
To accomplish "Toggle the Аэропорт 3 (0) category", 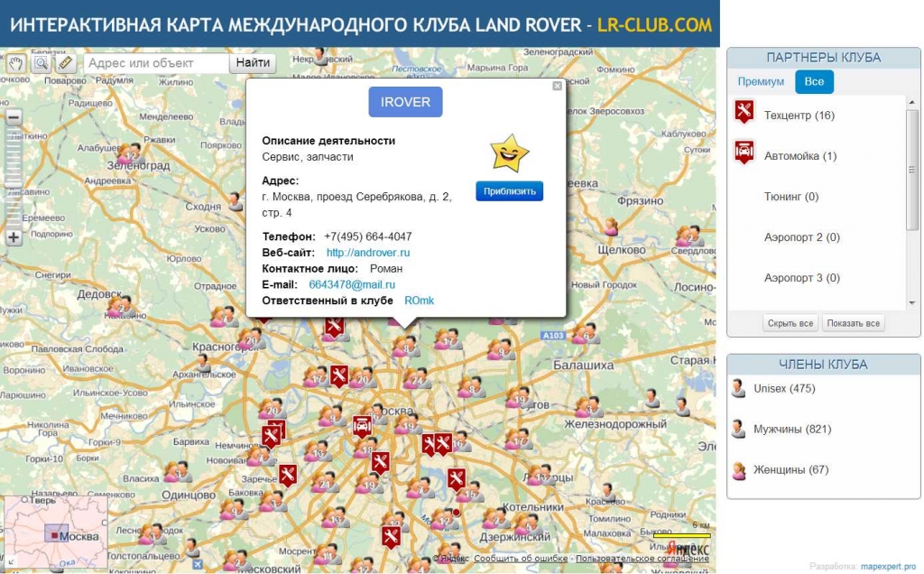I will [x=801, y=278].
